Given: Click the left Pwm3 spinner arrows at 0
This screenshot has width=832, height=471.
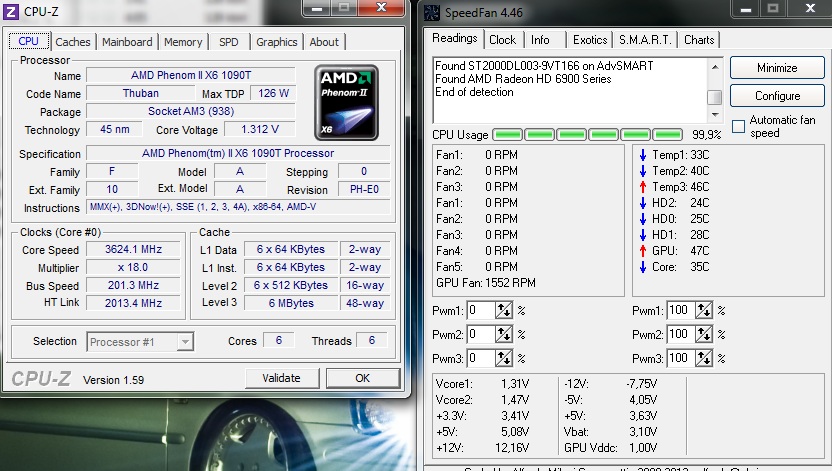Looking at the screenshot, I should pyautogui.click(x=504, y=358).
